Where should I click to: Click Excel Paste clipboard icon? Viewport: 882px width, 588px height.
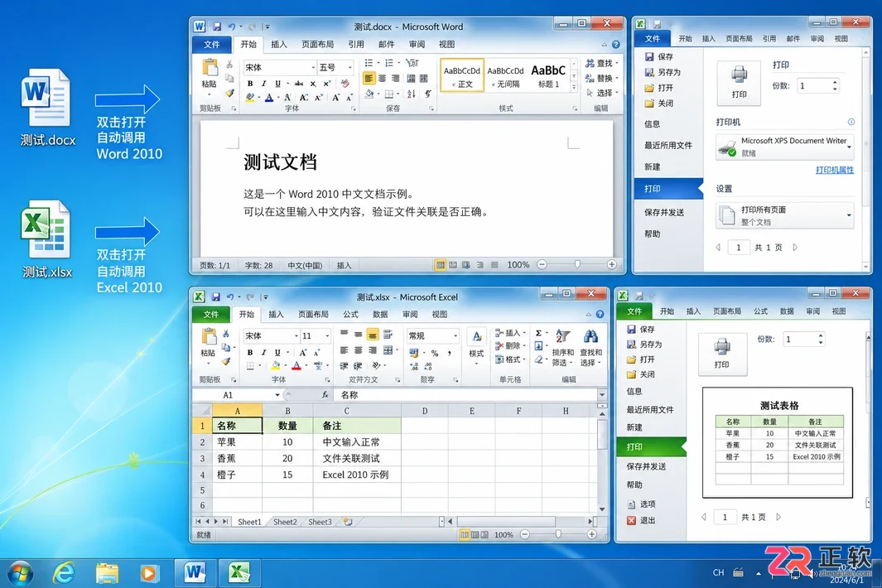pos(209,336)
